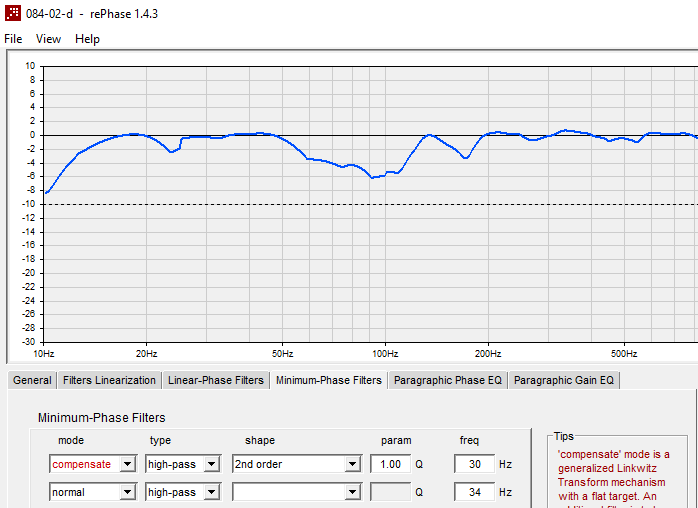Open type dropdown in normal row
698x508 pixels.
(212, 492)
